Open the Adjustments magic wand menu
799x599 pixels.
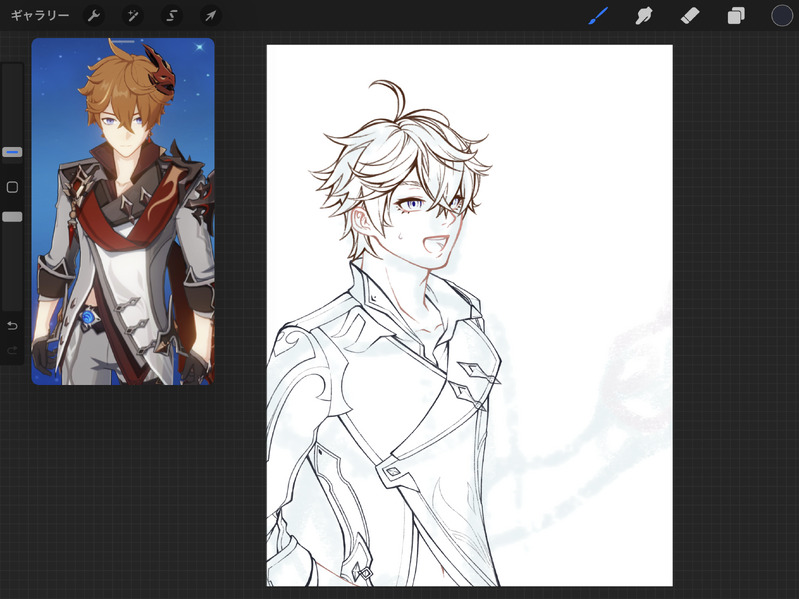pyautogui.click(x=133, y=16)
